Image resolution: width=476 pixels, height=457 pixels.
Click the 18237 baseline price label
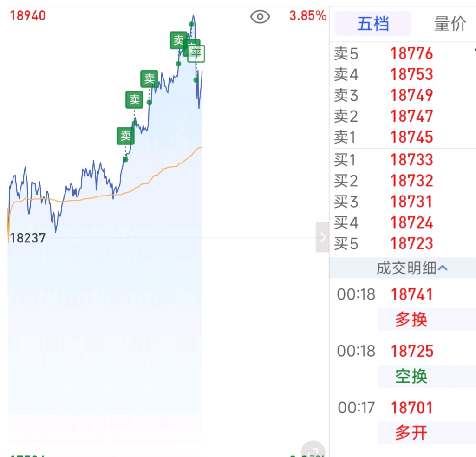click(28, 238)
